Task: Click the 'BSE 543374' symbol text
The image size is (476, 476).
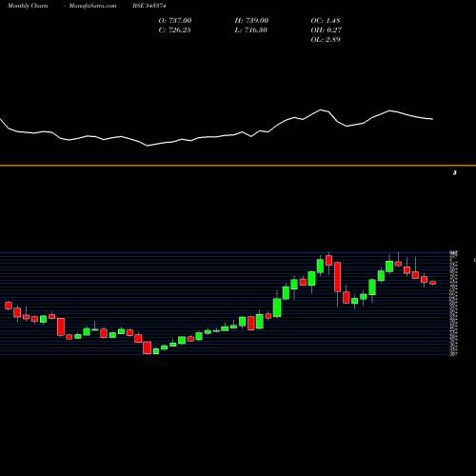Action: point(149,6)
